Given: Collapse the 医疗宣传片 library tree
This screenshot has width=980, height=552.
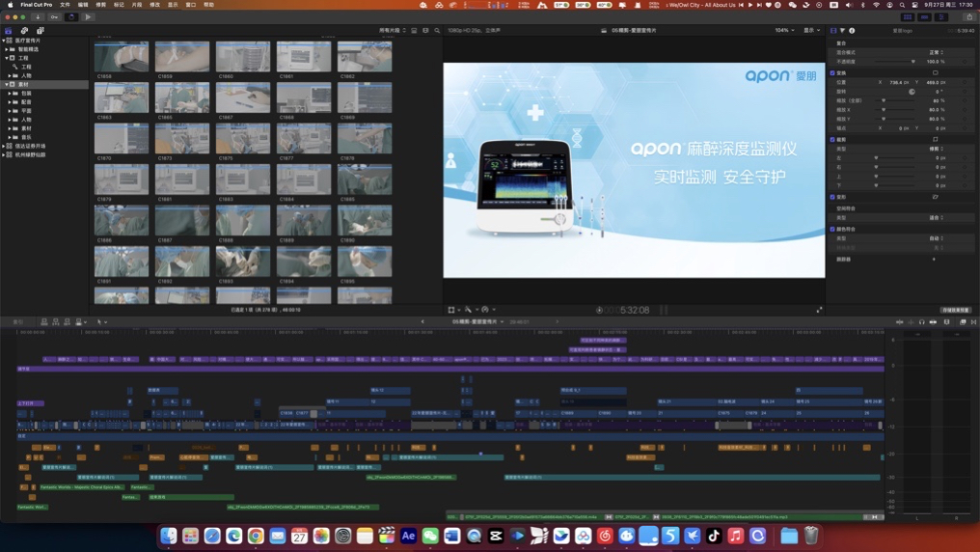Looking at the screenshot, I should click(5, 41).
